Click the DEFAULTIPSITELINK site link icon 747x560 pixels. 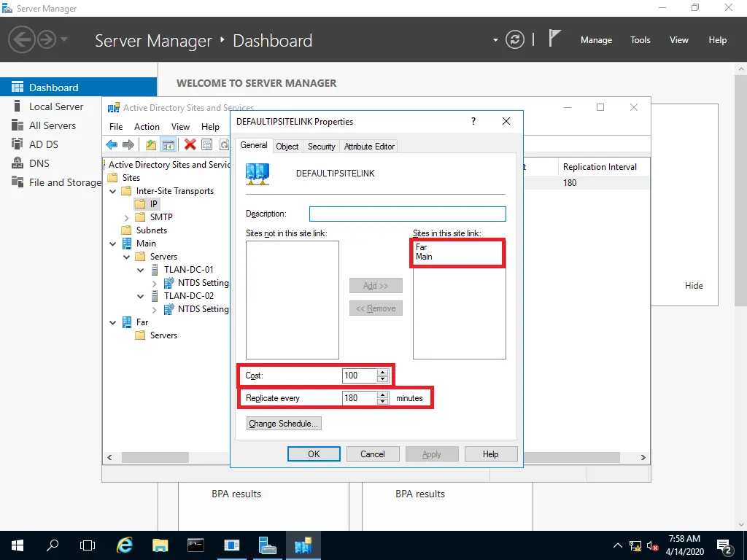258,174
